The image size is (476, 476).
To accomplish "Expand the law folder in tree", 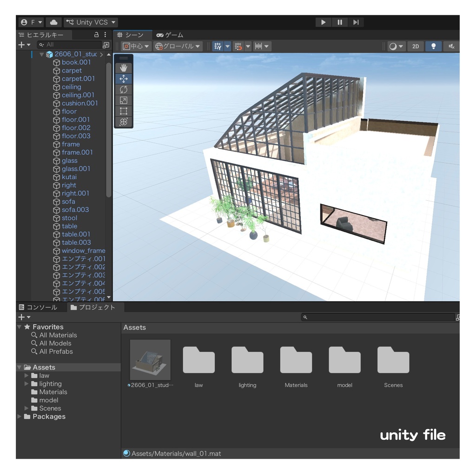I will (26, 376).
